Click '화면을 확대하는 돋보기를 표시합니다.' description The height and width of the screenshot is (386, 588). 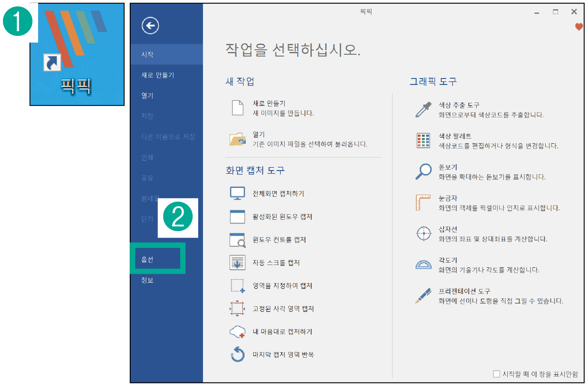pos(492,177)
